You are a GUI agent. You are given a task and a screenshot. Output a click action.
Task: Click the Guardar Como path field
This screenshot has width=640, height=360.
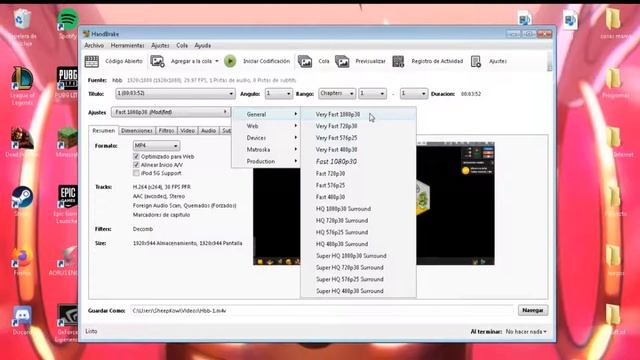(x=322, y=311)
